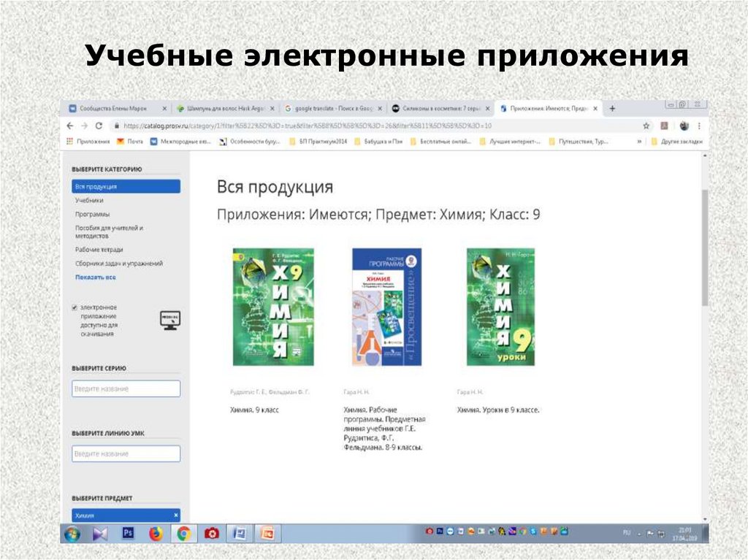
Task: Select the Учебники category
Action: click(x=89, y=200)
